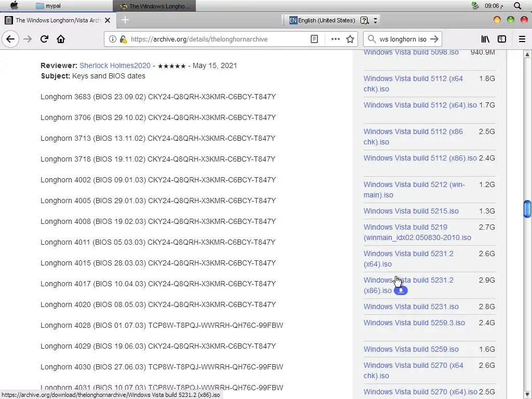Click the scrollbar down arrow
The height and width of the screenshot is (399, 532).
[527, 395]
